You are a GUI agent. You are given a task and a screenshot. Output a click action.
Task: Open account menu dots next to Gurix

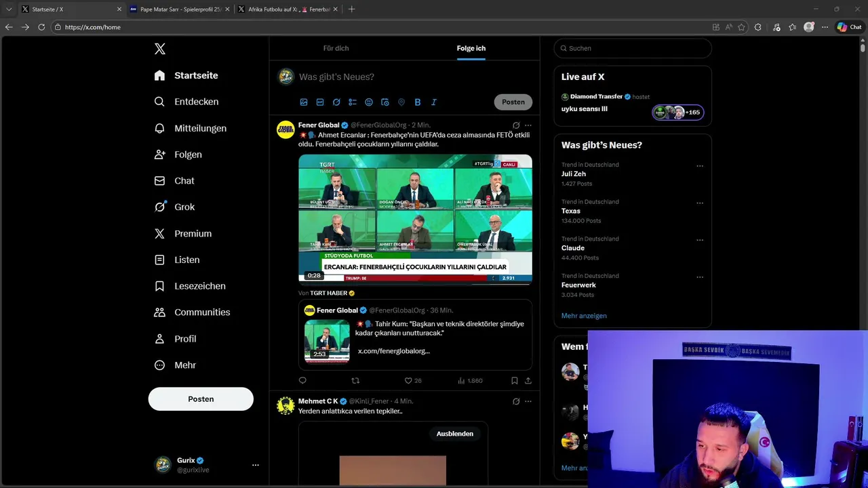pos(256,465)
